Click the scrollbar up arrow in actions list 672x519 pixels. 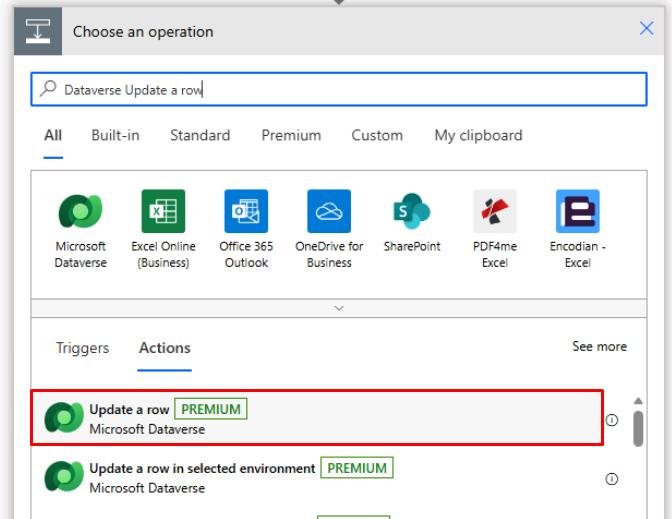(638, 401)
